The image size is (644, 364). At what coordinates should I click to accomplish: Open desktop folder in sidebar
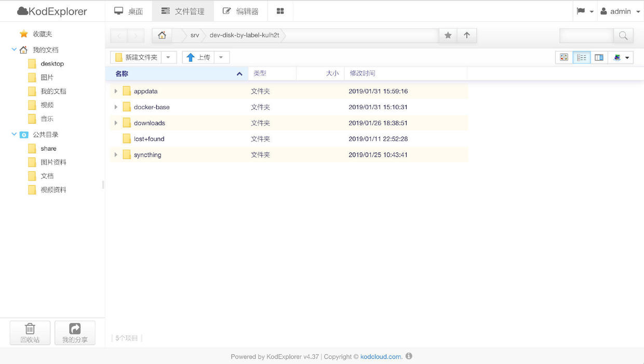pos(52,63)
